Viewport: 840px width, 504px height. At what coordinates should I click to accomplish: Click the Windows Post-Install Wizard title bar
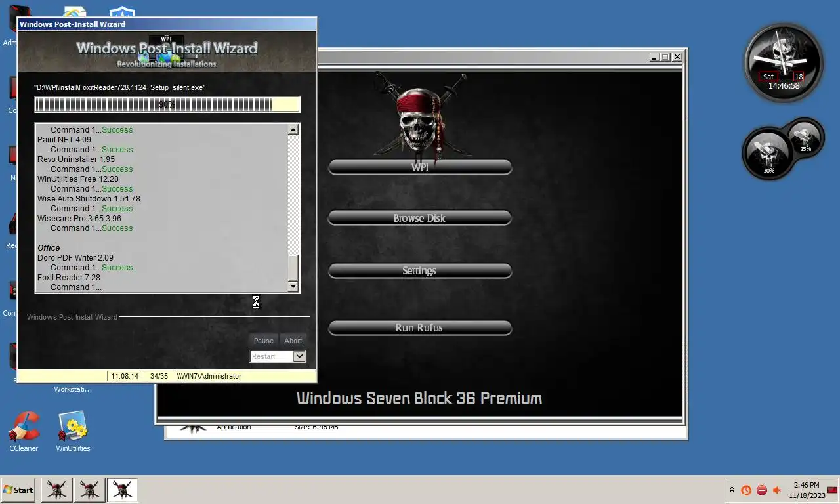point(167,24)
